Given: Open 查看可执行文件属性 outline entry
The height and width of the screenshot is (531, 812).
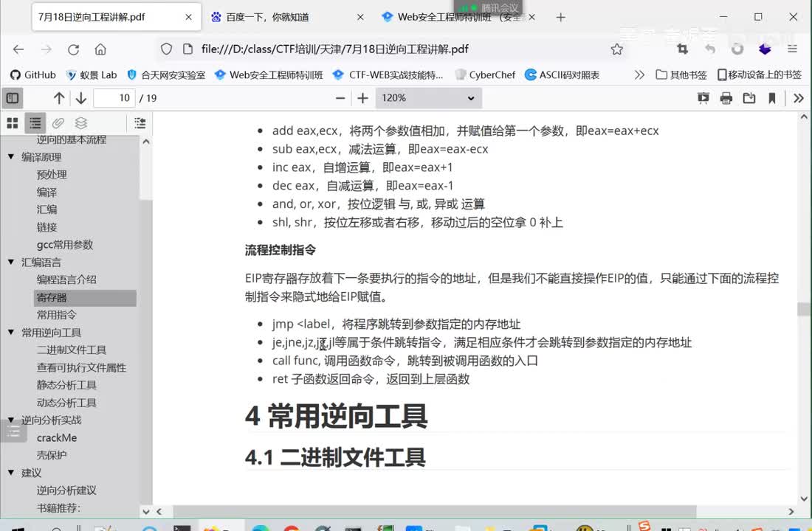Looking at the screenshot, I should click(x=81, y=367).
